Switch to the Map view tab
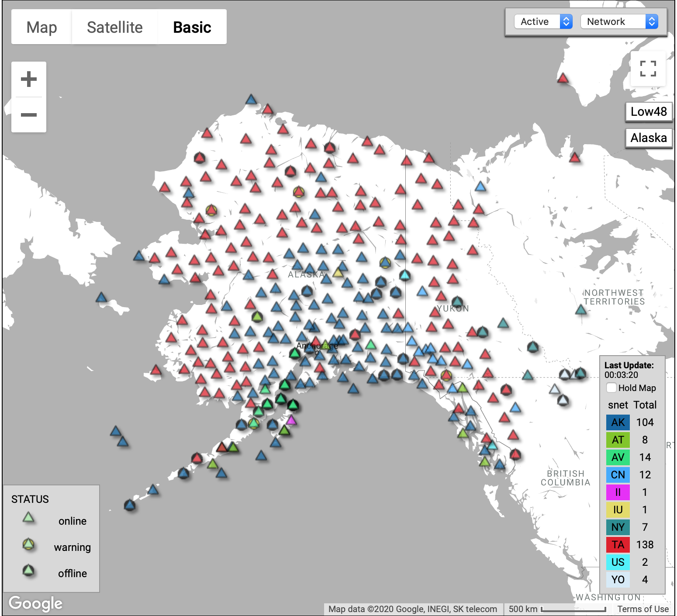The height and width of the screenshot is (616, 677). coord(41,27)
